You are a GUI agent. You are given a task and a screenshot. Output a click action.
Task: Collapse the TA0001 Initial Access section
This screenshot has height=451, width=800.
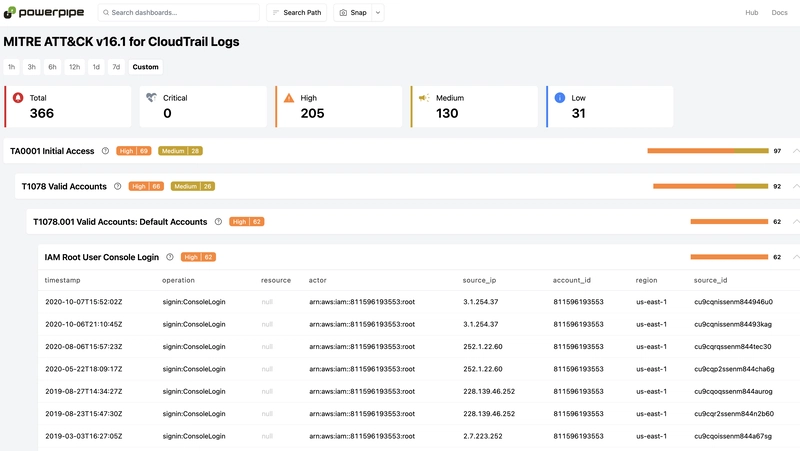pos(796,151)
